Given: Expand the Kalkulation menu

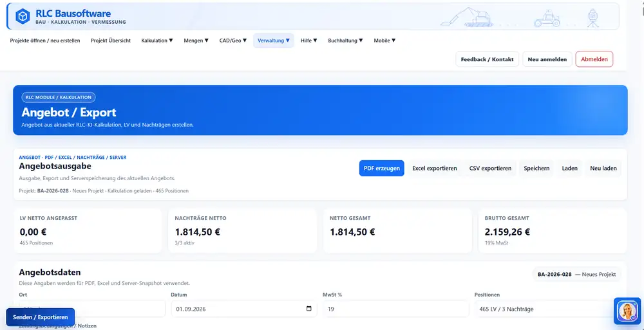Looking at the screenshot, I should pyautogui.click(x=157, y=41).
